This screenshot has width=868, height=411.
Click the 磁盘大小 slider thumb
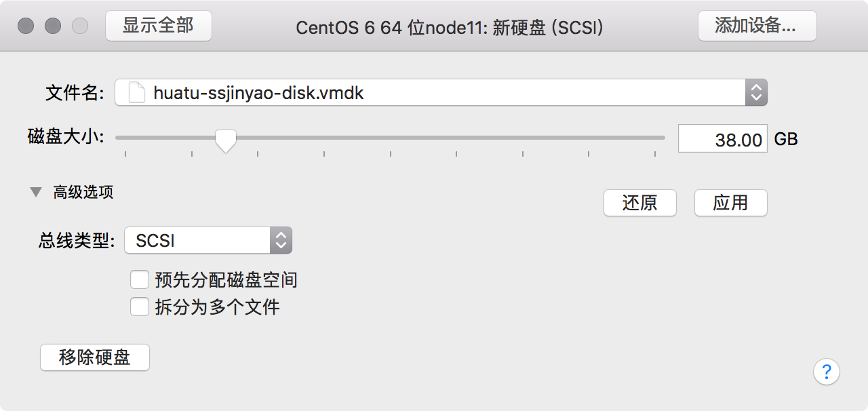click(225, 140)
